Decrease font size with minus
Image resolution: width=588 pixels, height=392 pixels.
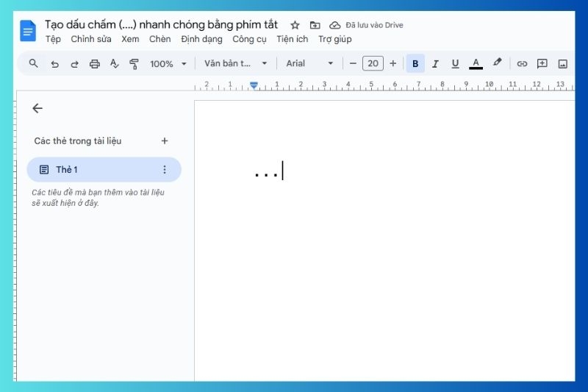click(353, 63)
